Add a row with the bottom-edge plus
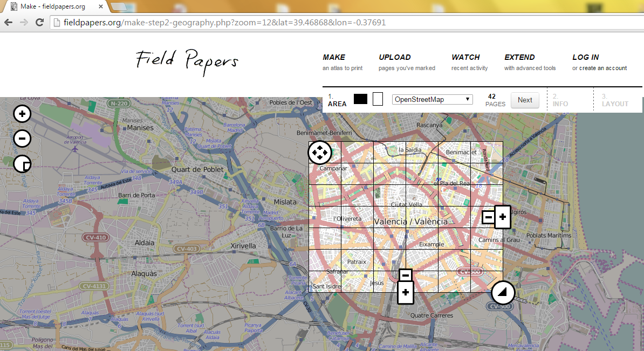The image size is (644, 351). tap(406, 292)
